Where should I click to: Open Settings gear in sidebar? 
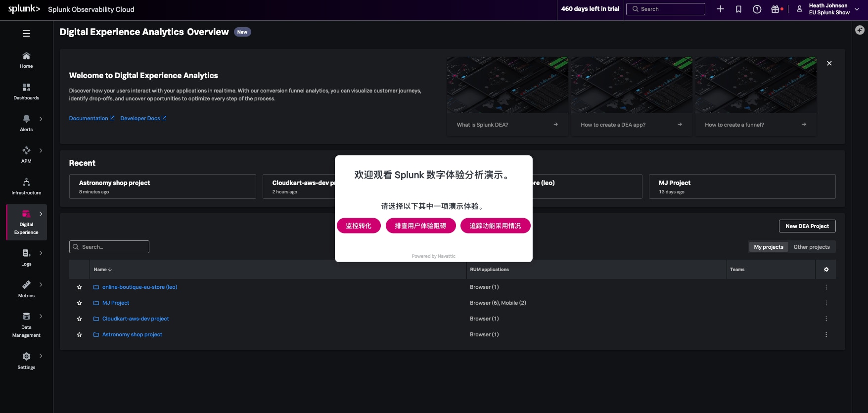[26, 361]
